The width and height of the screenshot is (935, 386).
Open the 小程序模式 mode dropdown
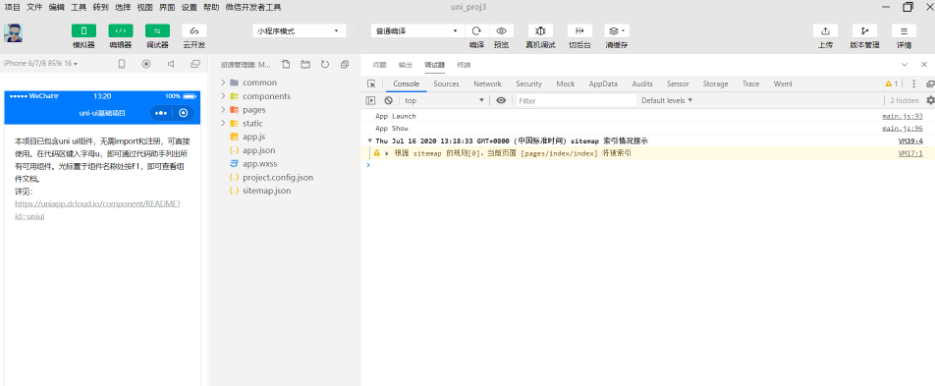point(299,31)
